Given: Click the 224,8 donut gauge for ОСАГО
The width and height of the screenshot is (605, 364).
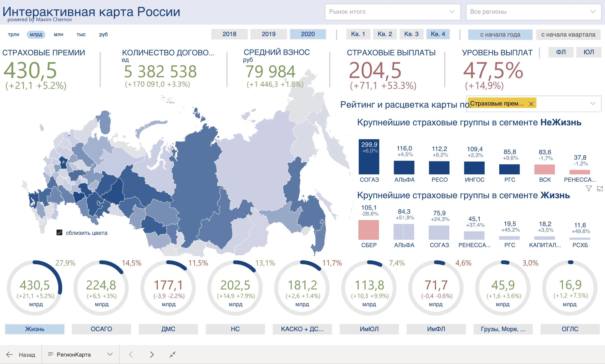Looking at the screenshot, I should pyautogui.click(x=101, y=288).
